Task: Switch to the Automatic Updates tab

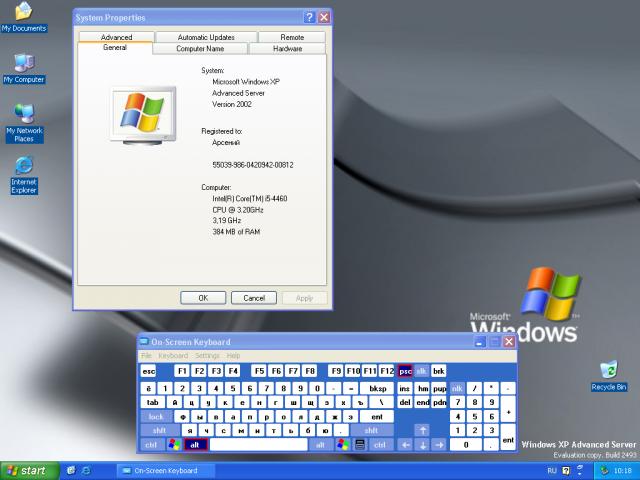Action: (x=206, y=37)
